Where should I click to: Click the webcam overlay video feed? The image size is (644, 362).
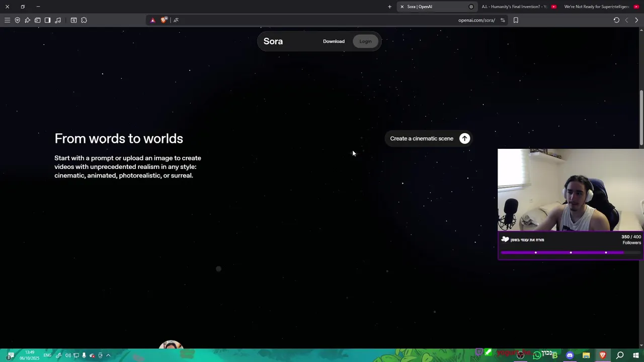click(x=571, y=190)
